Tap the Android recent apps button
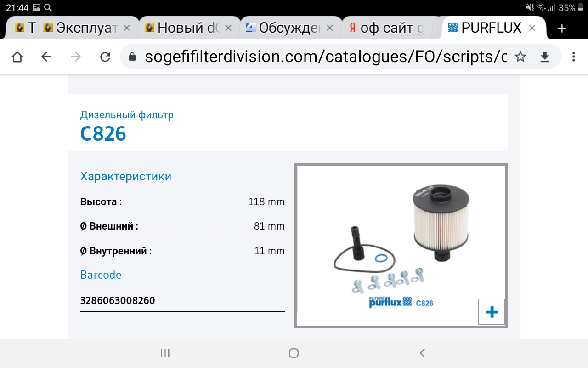 click(165, 353)
